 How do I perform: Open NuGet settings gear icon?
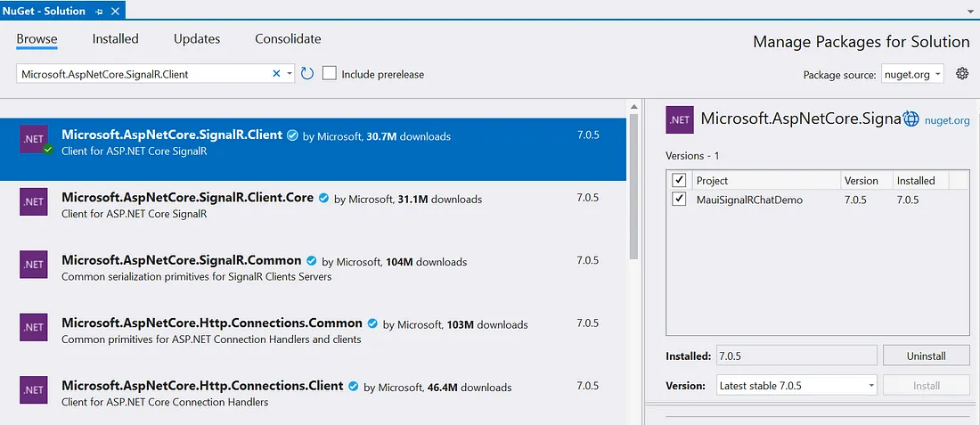click(962, 74)
